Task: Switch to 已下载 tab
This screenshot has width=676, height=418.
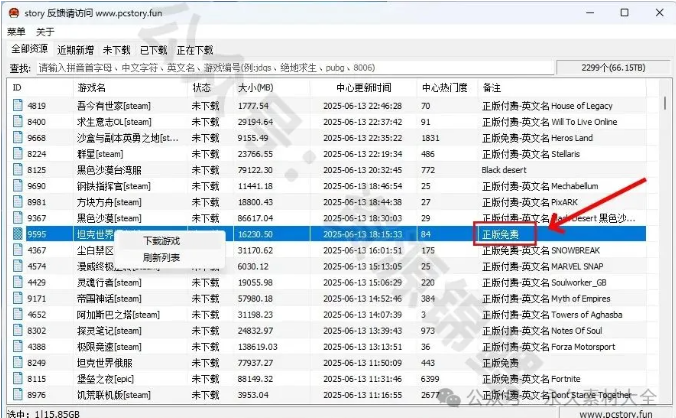Action: (153, 50)
